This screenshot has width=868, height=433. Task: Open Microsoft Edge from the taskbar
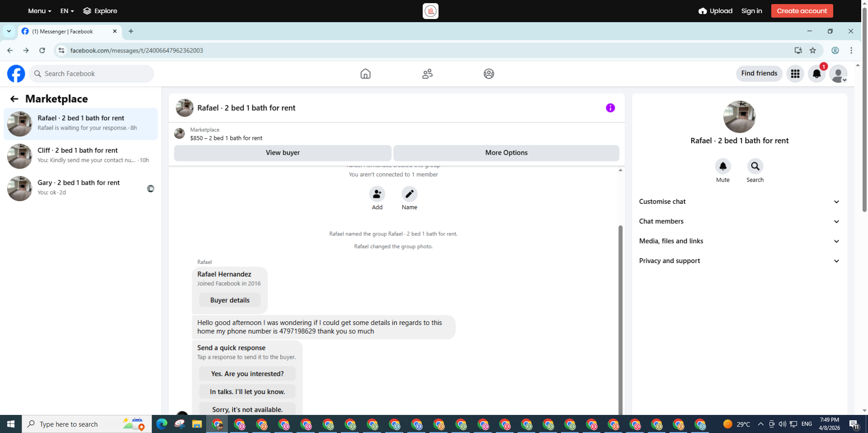pyautogui.click(x=161, y=424)
